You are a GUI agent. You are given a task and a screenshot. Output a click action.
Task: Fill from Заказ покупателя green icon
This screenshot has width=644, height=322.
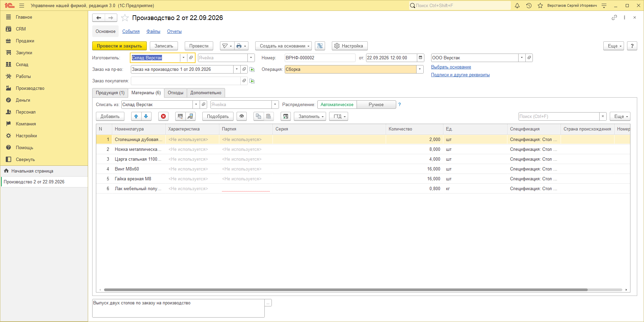(252, 81)
